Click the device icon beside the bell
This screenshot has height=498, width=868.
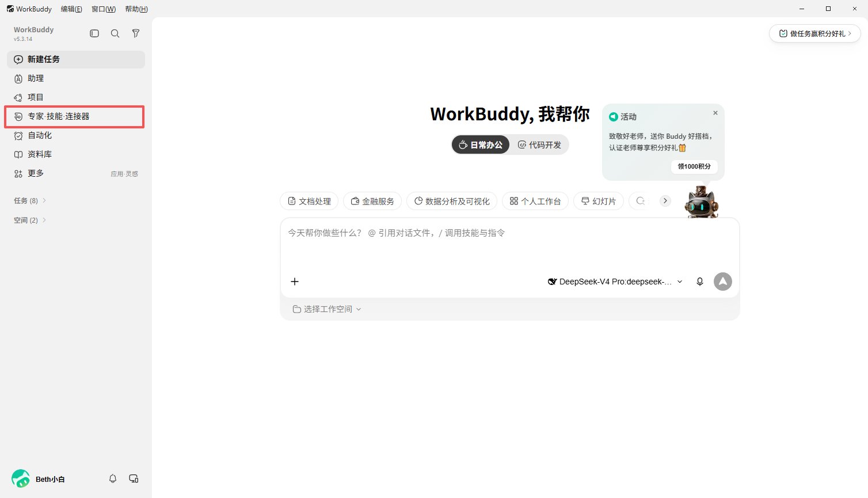(x=134, y=478)
